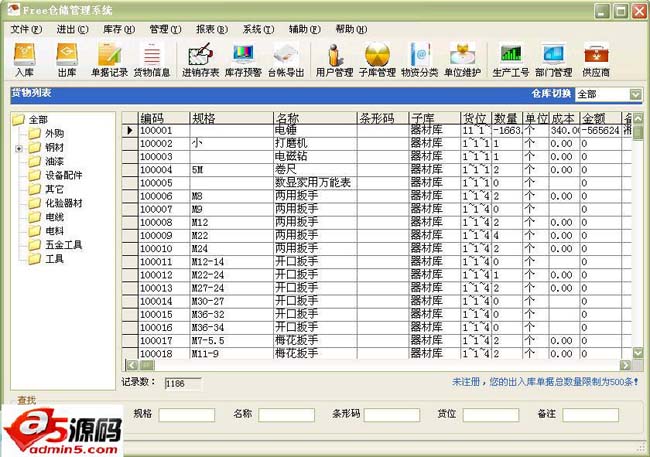This screenshot has height=457, width=650.
Task: Select the row with code 100001
Action: (x=377, y=131)
